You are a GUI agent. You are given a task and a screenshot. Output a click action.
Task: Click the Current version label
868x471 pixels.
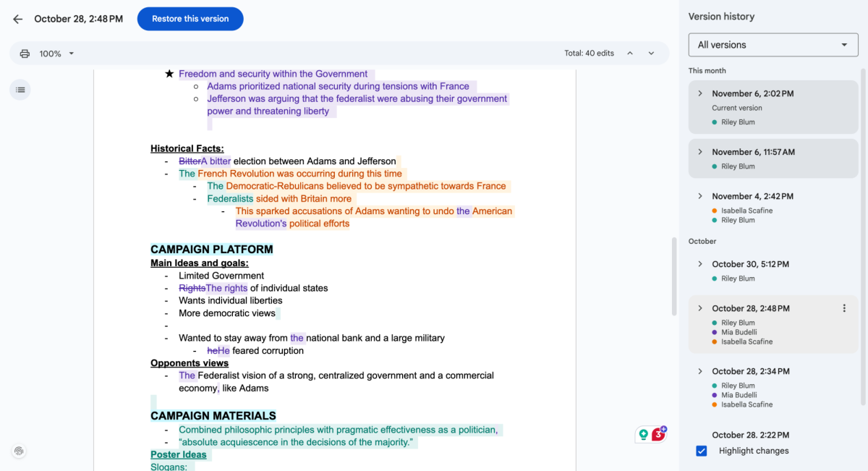click(737, 108)
